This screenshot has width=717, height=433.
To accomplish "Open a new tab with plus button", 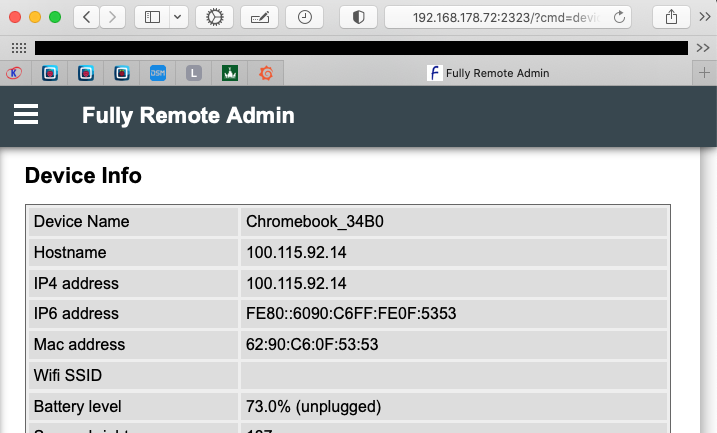I will pos(704,73).
